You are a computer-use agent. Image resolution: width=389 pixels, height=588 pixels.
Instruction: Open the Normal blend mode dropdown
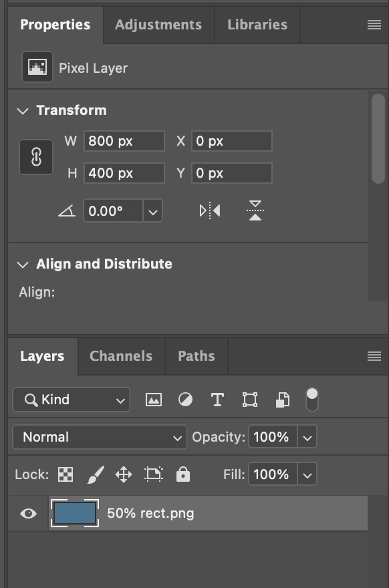coord(99,437)
